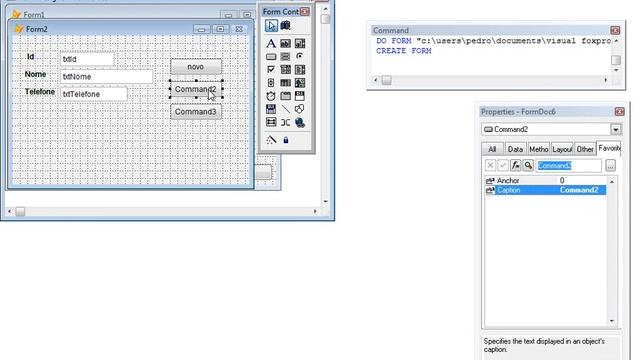Select the Container control tool
640x360 pixels.
tap(271, 122)
